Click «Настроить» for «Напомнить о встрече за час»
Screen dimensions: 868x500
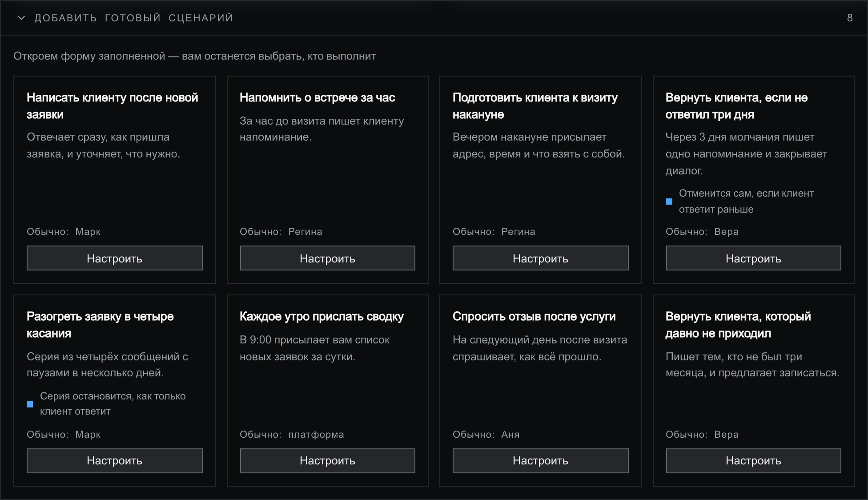point(328,258)
